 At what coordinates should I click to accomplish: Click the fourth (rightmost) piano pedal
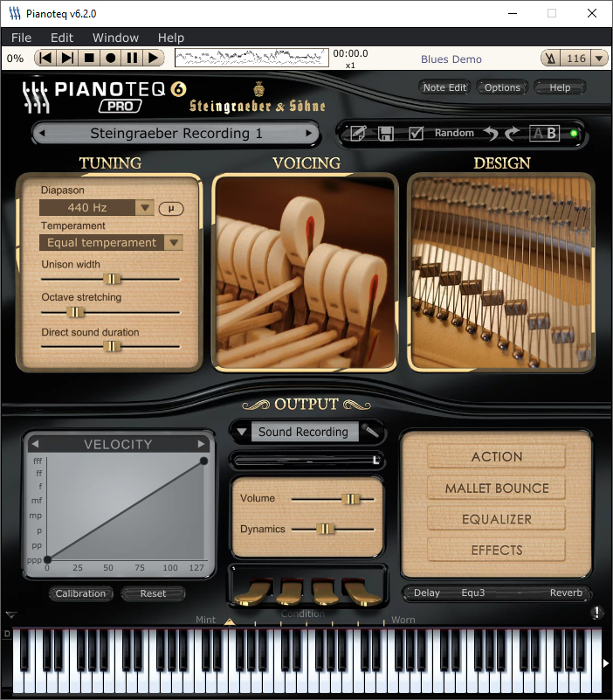pos(361,593)
